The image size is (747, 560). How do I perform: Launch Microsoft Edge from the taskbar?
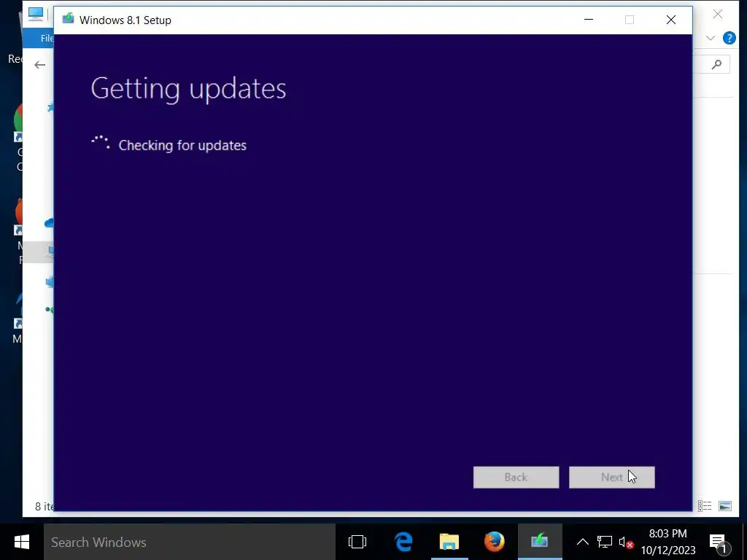point(403,542)
